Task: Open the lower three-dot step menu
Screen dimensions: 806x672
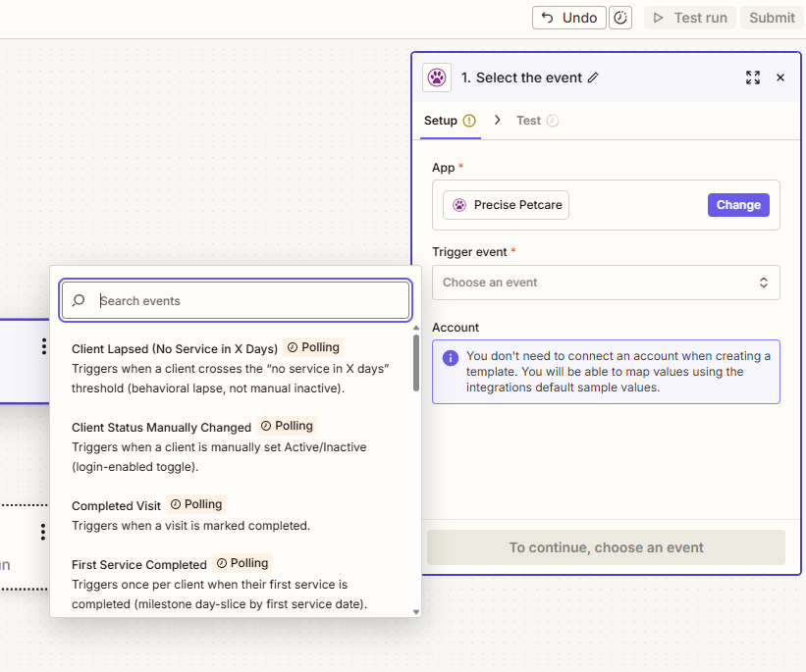Action: 43,532
